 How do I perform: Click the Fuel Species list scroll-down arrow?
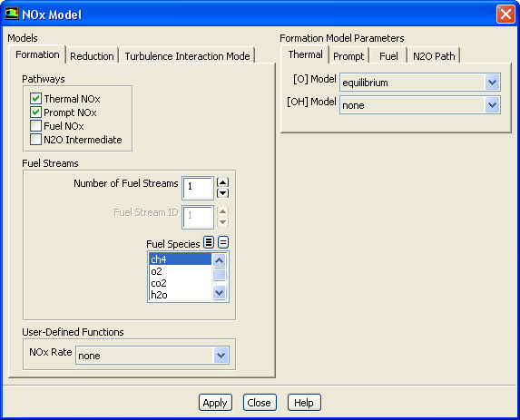pos(219,292)
